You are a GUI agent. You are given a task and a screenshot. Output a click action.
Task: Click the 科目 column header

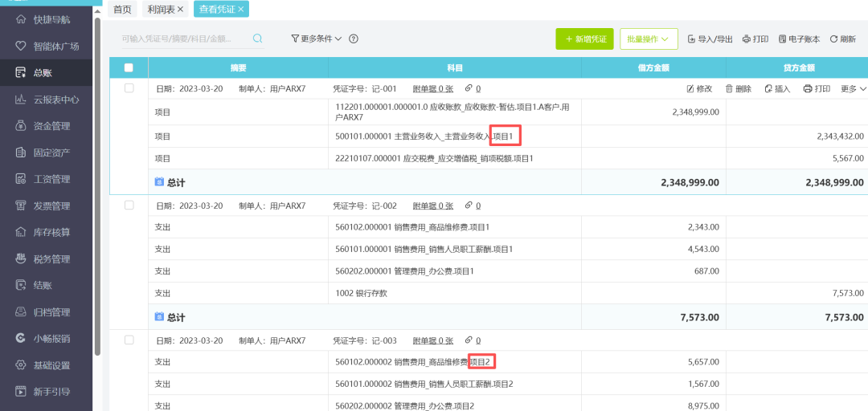click(454, 68)
